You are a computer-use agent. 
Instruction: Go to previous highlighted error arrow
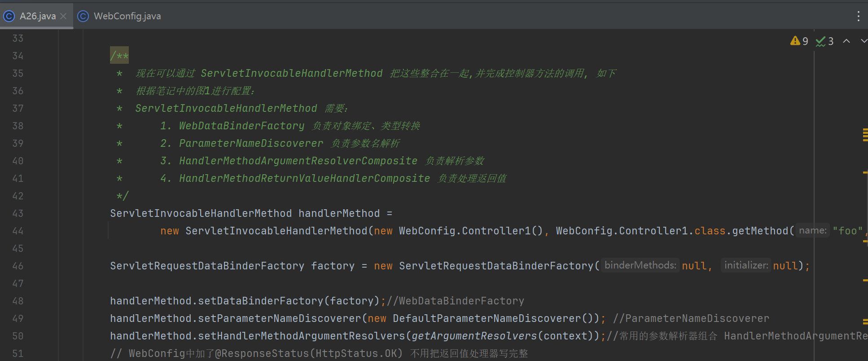tap(846, 41)
